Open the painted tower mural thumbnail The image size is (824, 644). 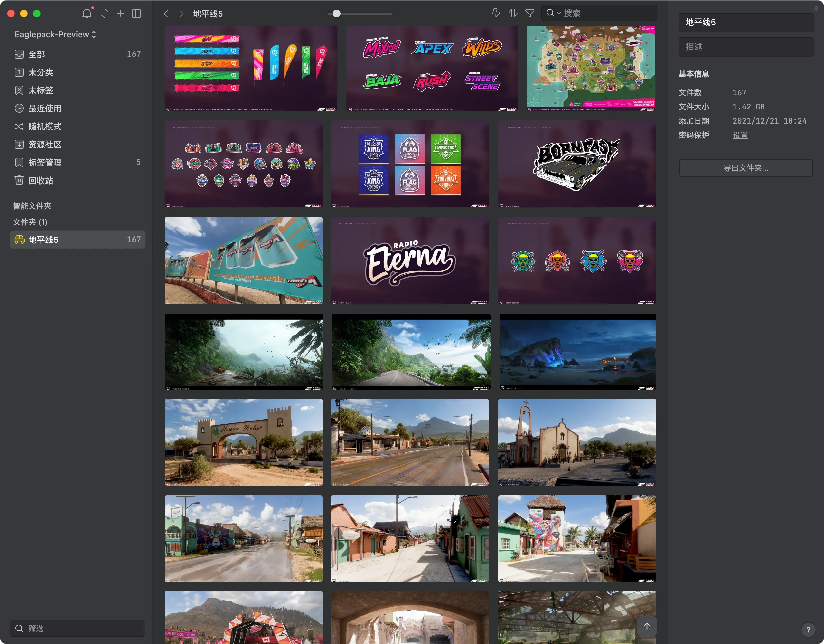tap(577, 539)
